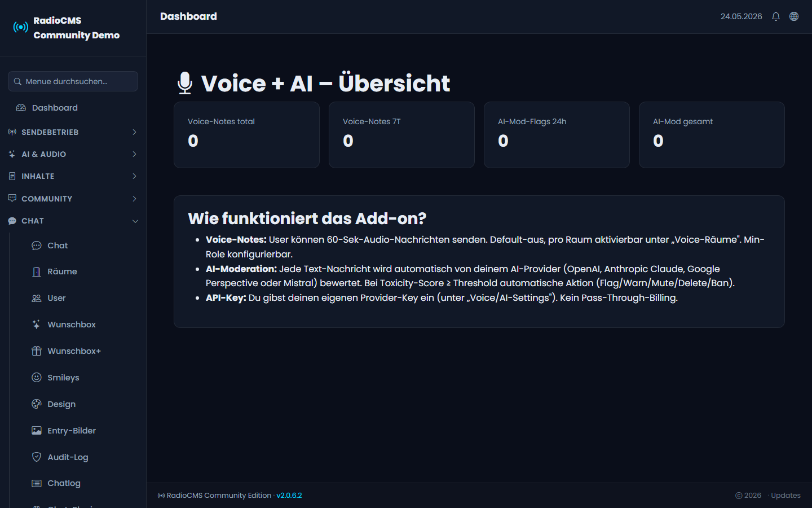The width and height of the screenshot is (812, 508).
Task: Expand the INHALTE section
Action: pyautogui.click(x=73, y=176)
